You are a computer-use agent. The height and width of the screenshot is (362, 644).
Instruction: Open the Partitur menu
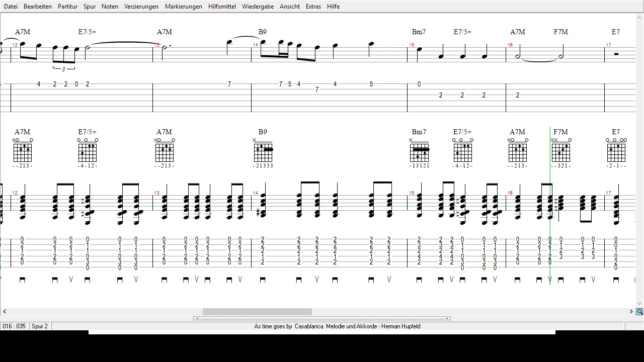point(67,7)
